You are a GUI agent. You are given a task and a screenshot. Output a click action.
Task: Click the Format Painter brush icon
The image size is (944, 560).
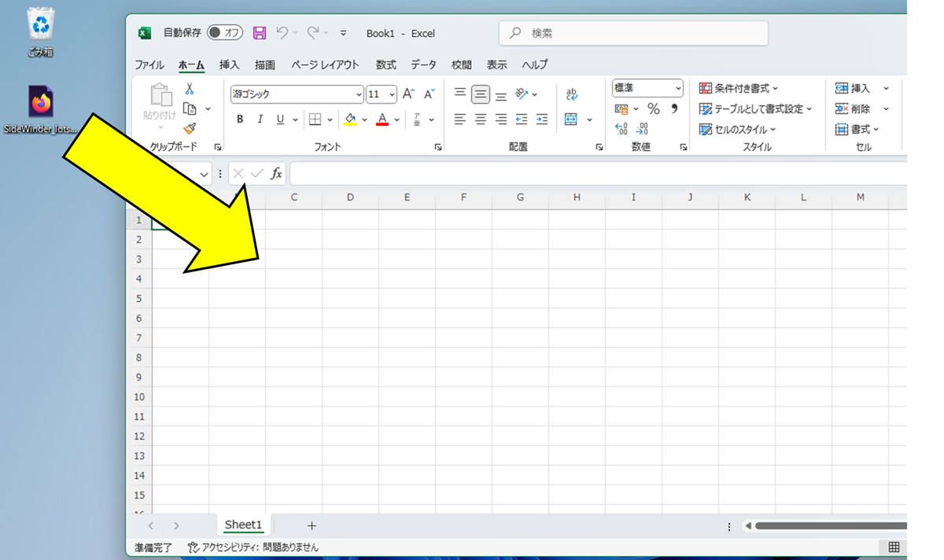click(x=190, y=129)
